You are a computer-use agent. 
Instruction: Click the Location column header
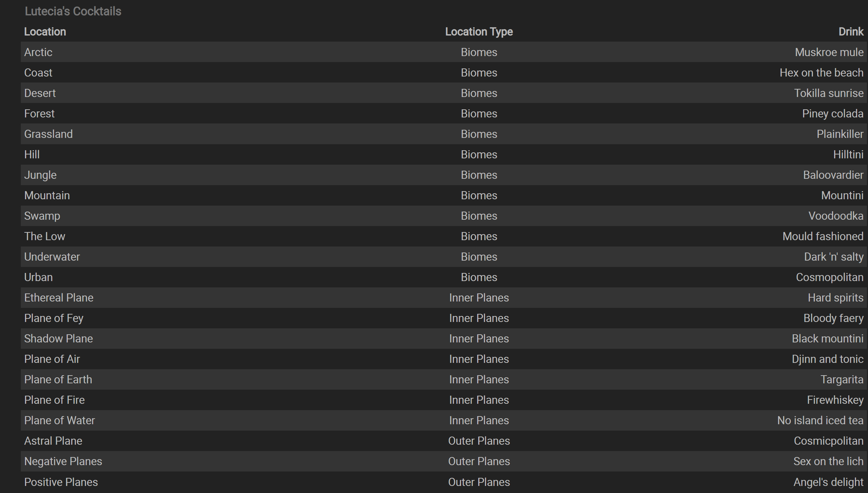[x=45, y=32]
